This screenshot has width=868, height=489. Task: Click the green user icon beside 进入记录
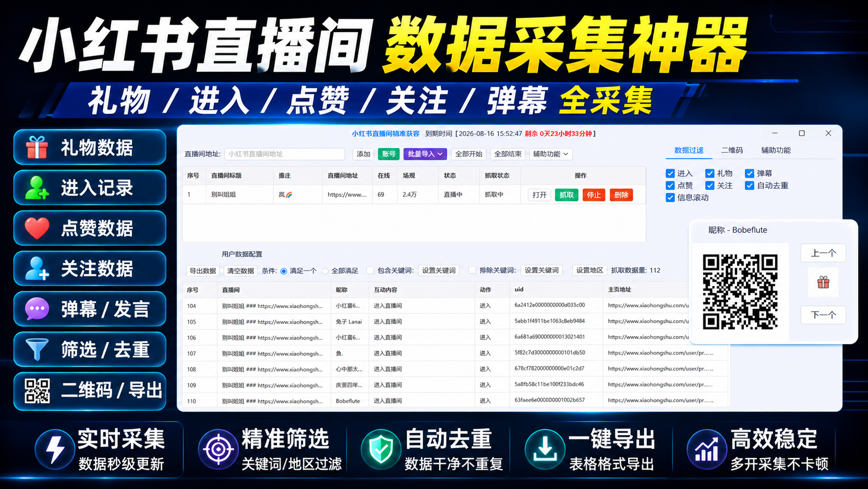37,188
